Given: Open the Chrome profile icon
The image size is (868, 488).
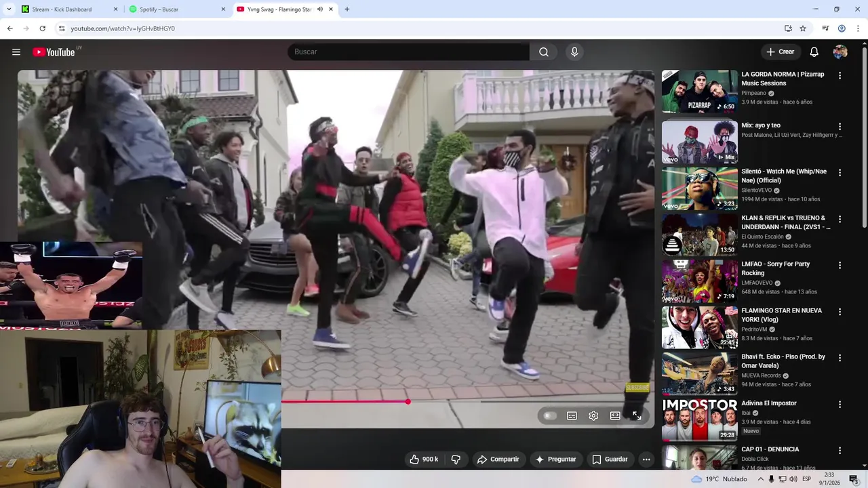Looking at the screenshot, I should point(842,28).
